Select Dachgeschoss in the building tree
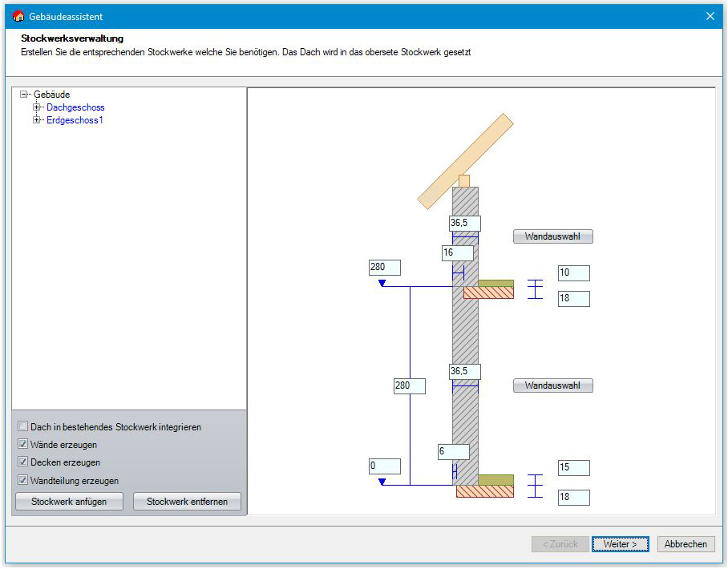Screen dimensions: 728x569 tap(75, 107)
